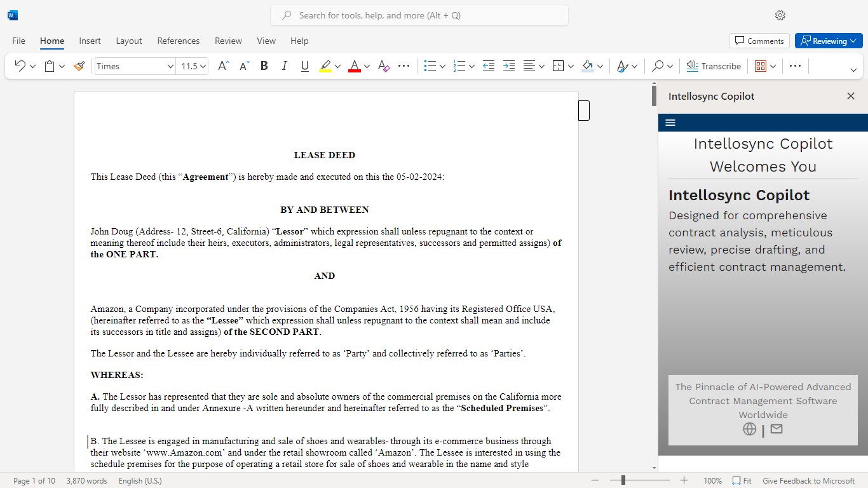This screenshot has height=488, width=868.
Task: Switch to the View tab
Action: (266, 41)
